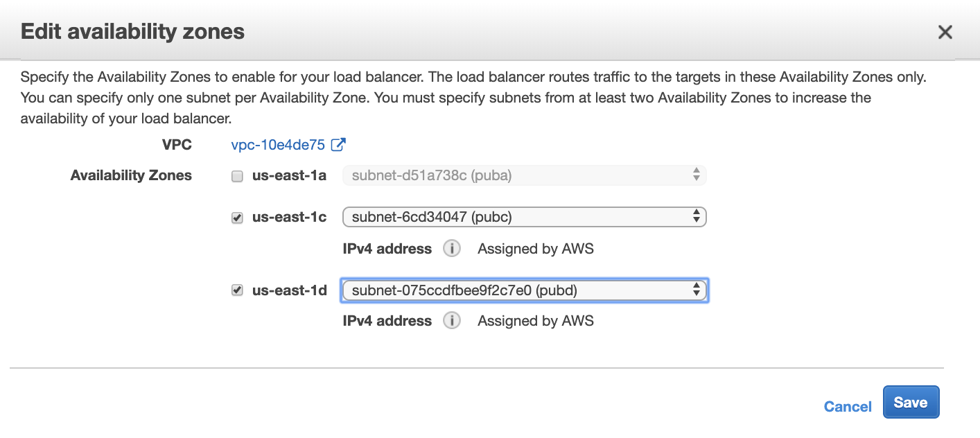Screen dimensions: 980x438
Task: Enable the us-east-1a availability zone checkbox
Action: pyautogui.click(x=237, y=177)
